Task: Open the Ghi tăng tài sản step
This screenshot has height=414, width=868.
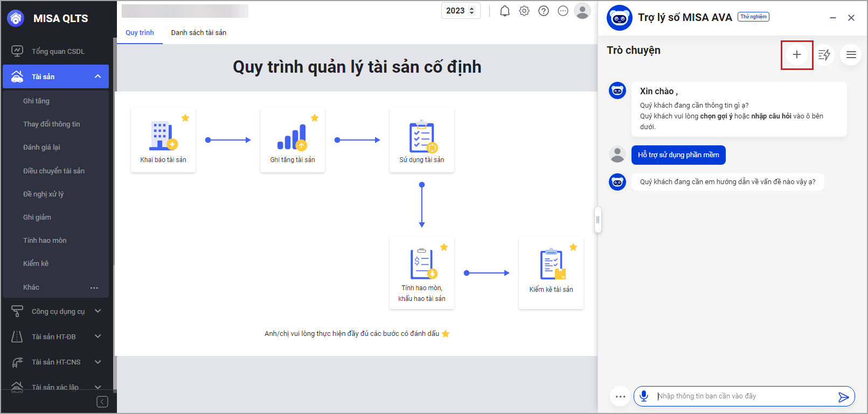Action: pos(293,140)
